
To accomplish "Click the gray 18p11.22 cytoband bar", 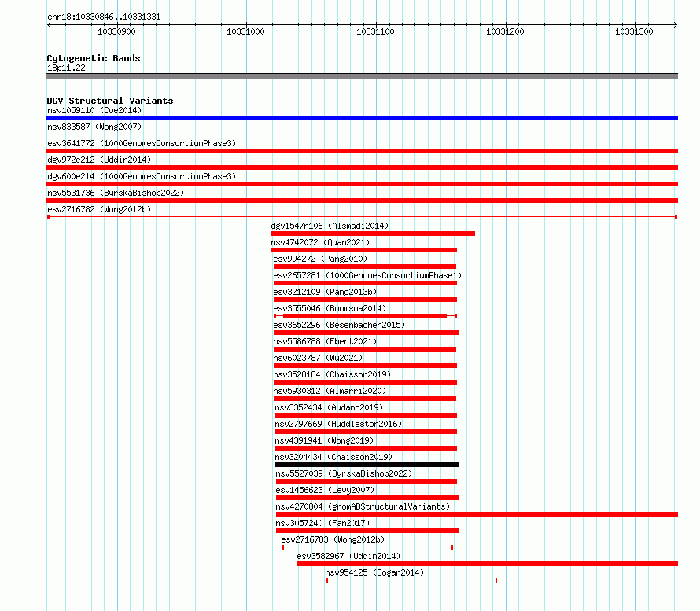I will pyautogui.click(x=362, y=76).
